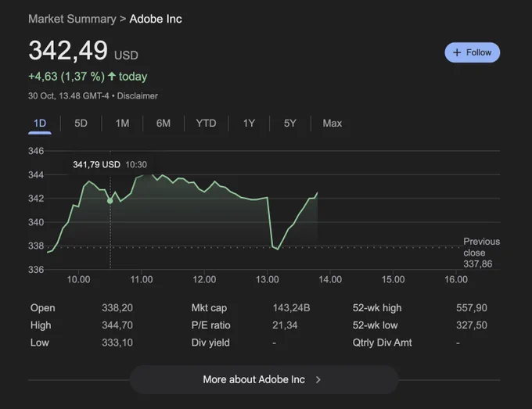Viewport: 532px width, 409px height.
Task: Switch to the 1Y chart range
Action: point(249,123)
